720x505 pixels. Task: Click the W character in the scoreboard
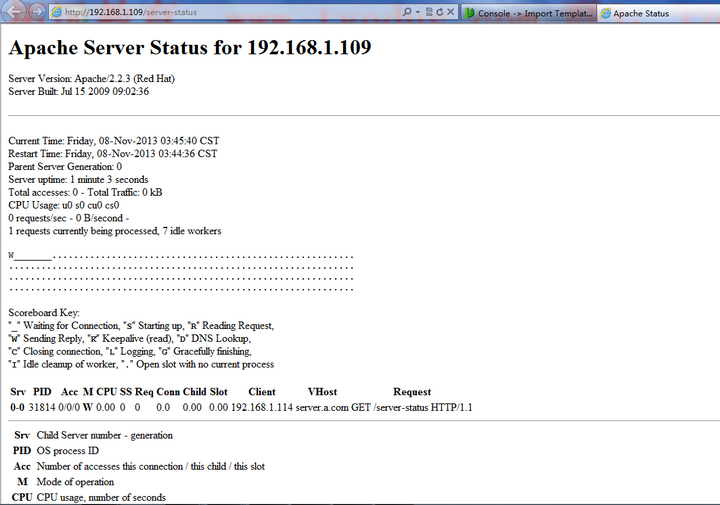click(x=11, y=256)
